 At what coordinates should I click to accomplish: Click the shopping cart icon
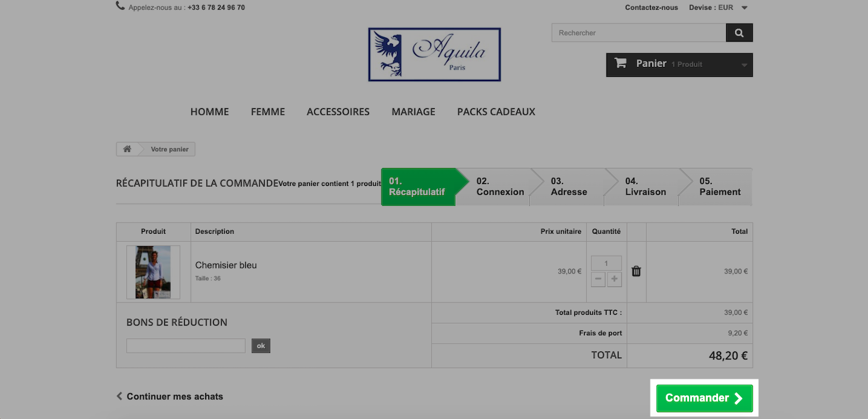click(620, 63)
